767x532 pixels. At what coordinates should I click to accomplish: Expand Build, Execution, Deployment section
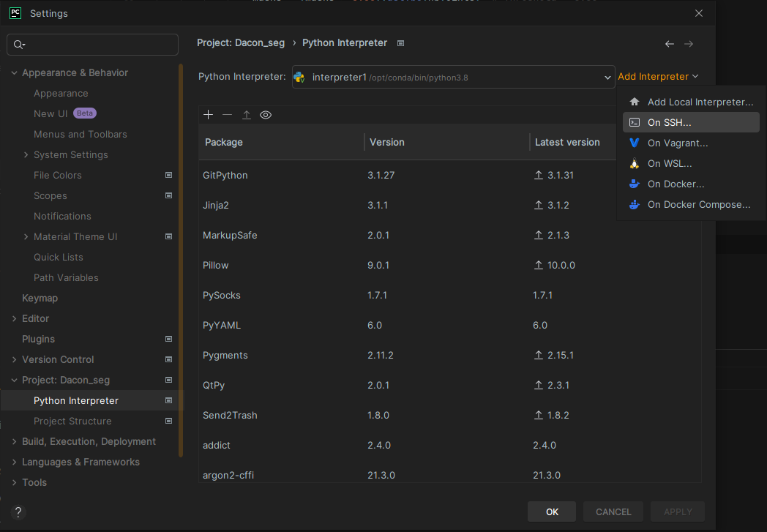[x=14, y=441]
